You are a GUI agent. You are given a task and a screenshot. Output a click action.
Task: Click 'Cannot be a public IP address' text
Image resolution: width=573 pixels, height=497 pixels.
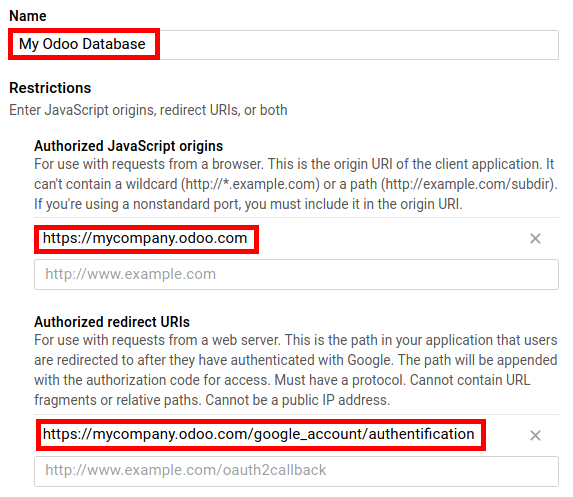coord(297,400)
